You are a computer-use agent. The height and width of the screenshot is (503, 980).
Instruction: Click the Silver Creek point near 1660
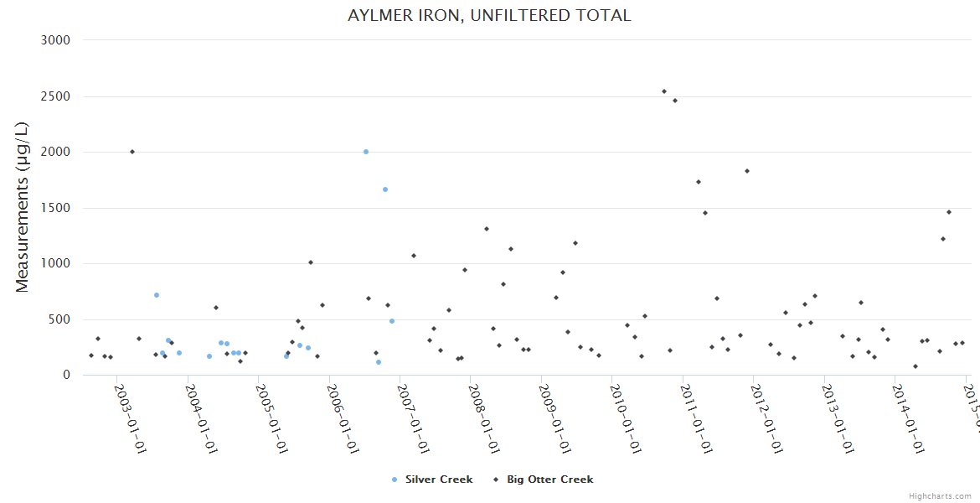385,189
